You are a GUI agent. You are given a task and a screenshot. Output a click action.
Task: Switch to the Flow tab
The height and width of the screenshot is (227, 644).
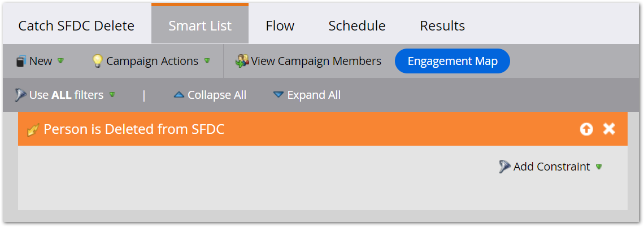(280, 26)
